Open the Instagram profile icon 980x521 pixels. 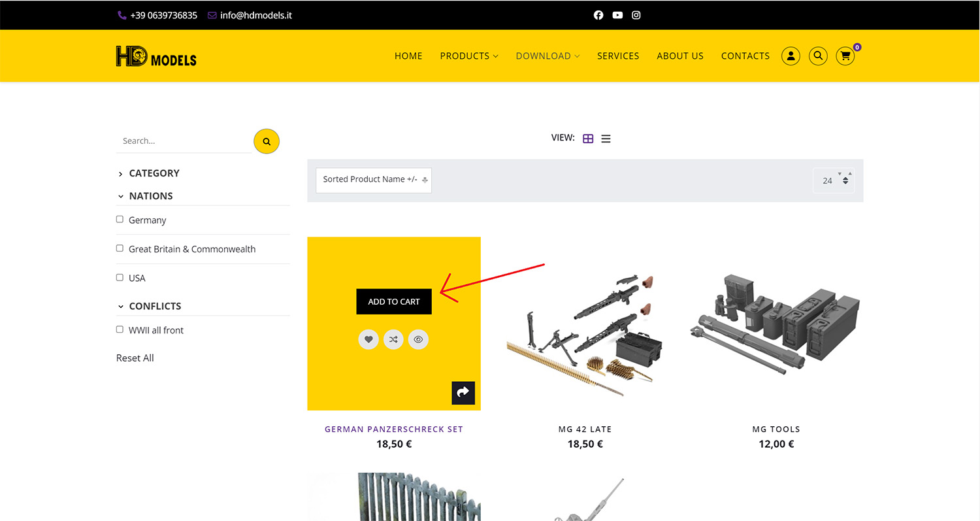636,15
